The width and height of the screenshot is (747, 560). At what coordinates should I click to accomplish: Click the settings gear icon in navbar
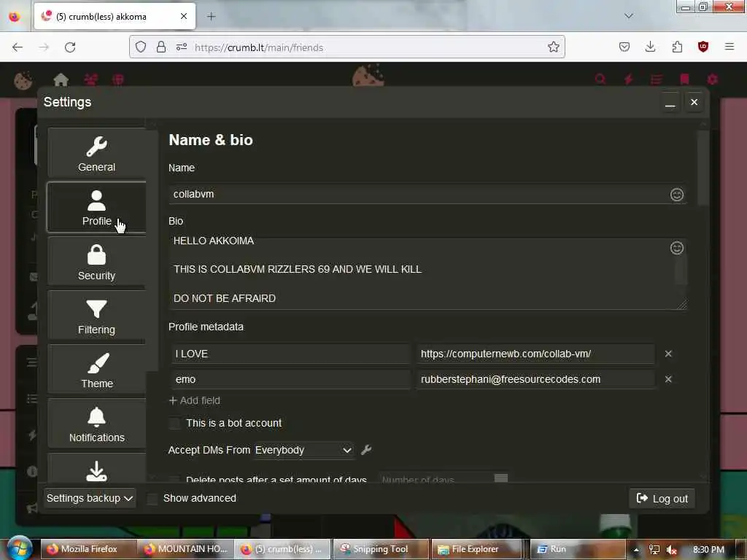tap(712, 79)
